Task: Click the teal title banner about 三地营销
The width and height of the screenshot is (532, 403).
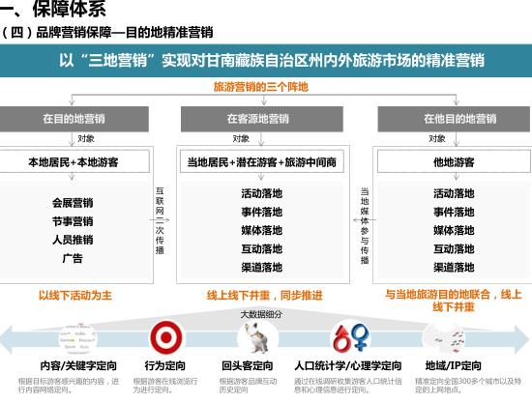Action: click(x=266, y=61)
